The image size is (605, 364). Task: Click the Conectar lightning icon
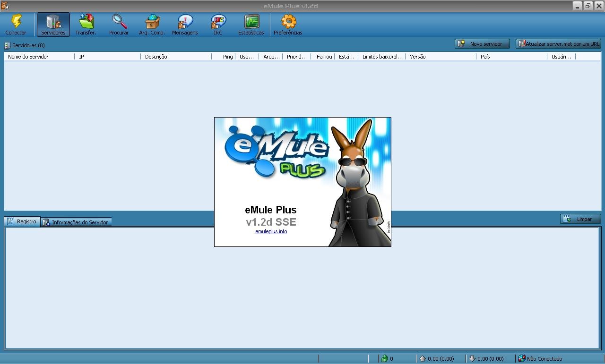[x=16, y=21]
